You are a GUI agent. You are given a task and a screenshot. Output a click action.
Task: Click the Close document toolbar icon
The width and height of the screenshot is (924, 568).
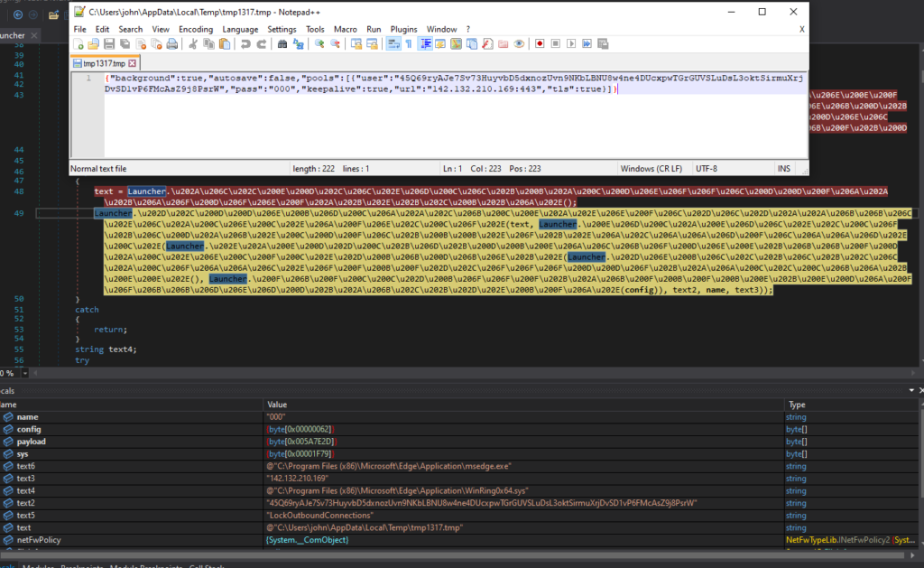(141, 44)
